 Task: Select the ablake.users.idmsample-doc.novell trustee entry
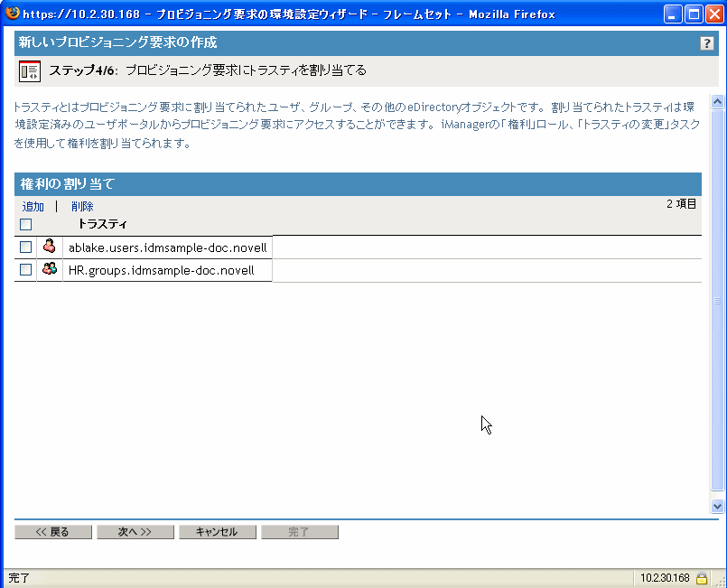point(166,246)
